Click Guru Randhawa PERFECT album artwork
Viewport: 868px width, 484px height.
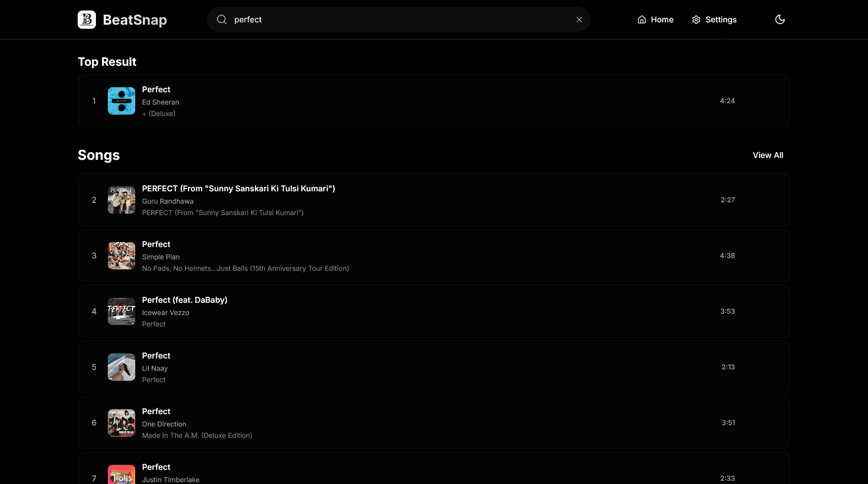[x=122, y=200]
